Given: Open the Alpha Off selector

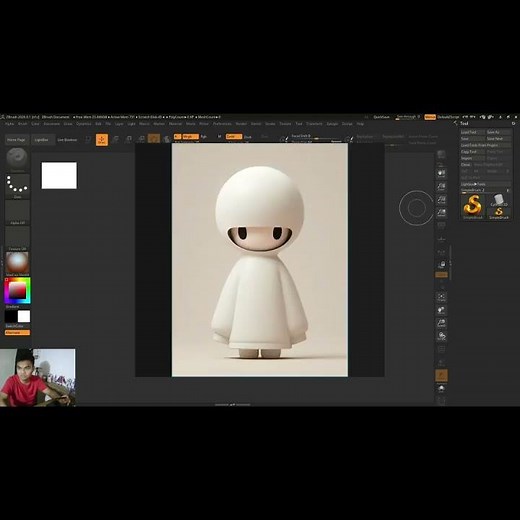Looking at the screenshot, I should coord(17,212).
